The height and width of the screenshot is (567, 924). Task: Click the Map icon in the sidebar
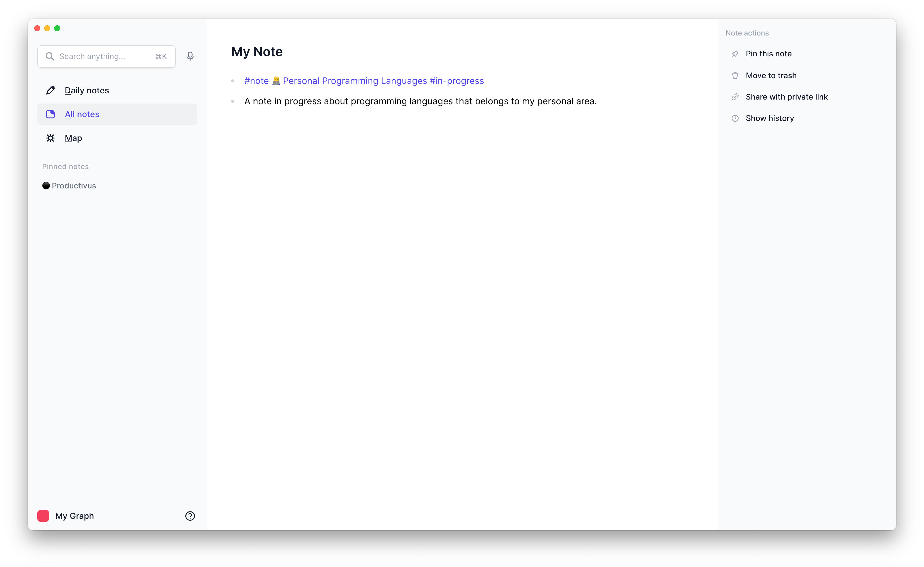pos(50,138)
